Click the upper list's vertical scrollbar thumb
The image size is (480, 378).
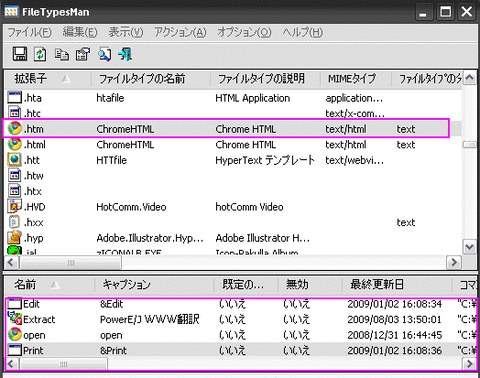pos(469,145)
